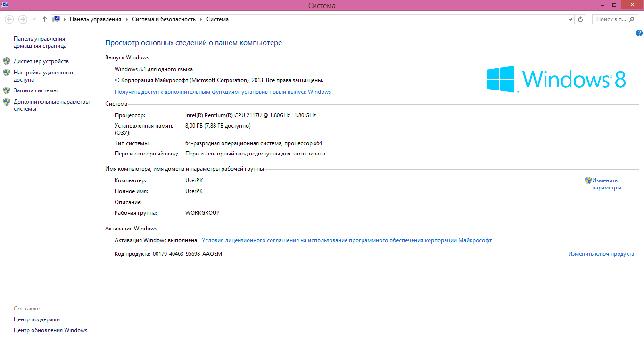Click the Back navigation arrow
The image size is (644, 343).
(x=9, y=19)
